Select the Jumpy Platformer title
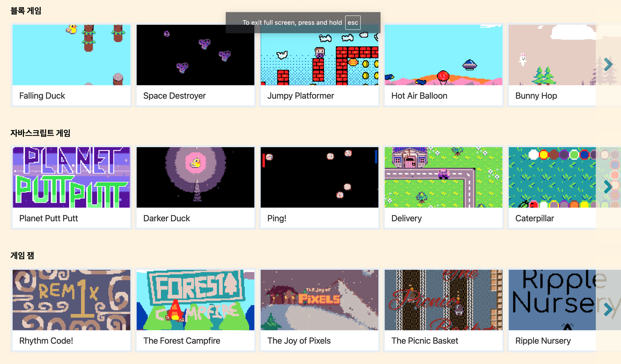Screen dimensions: 621x364 click(x=300, y=96)
